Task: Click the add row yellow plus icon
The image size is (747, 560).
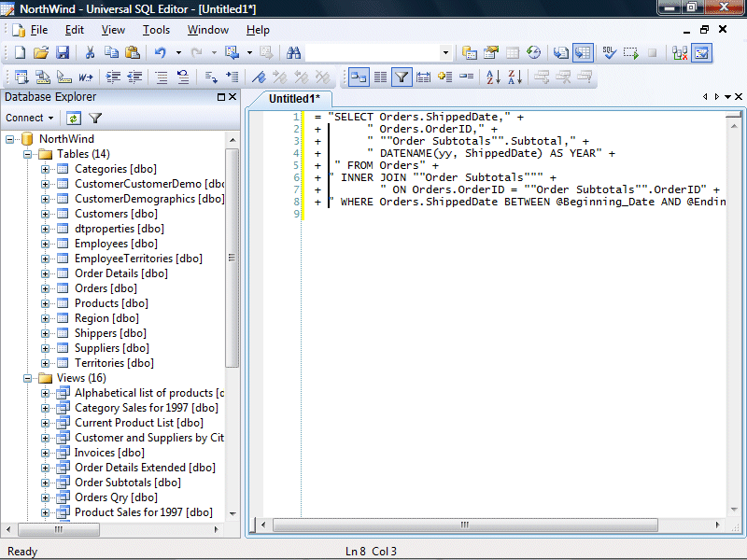Action: pyautogui.click(x=444, y=77)
